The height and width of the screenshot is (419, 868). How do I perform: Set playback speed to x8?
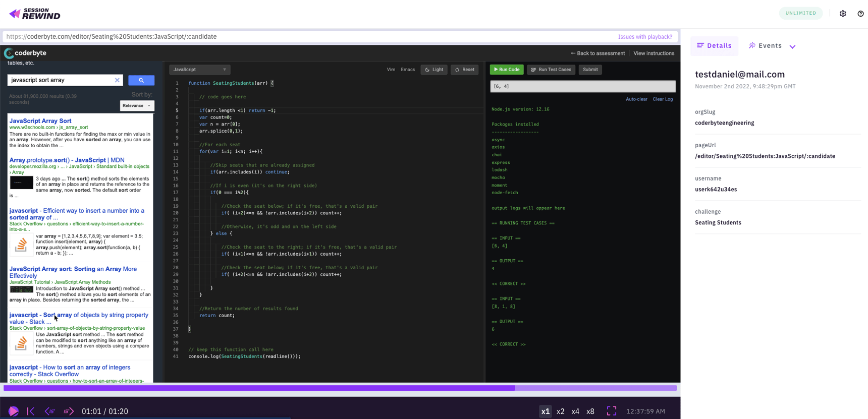pos(590,411)
